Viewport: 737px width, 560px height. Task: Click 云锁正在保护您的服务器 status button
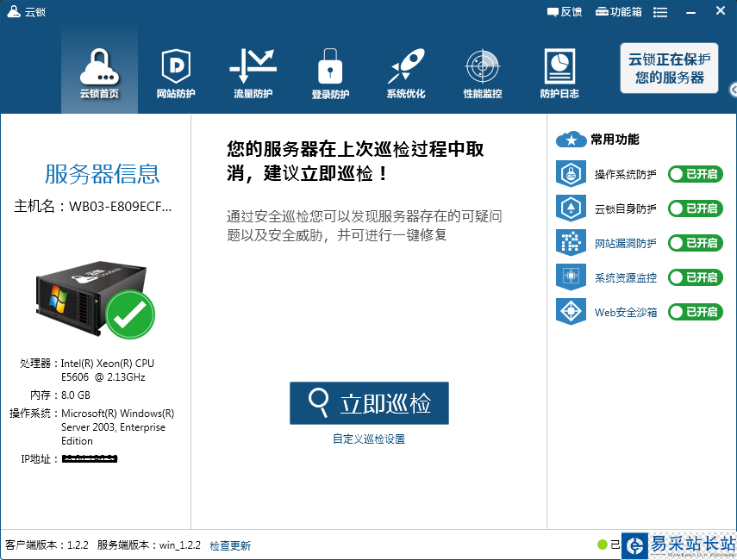tap(669, 68)
